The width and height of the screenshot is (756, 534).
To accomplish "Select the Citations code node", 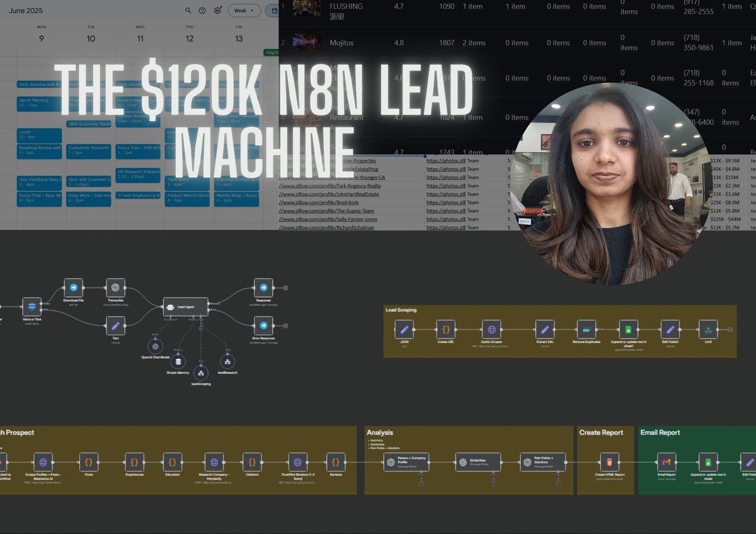I will [252, 462].
